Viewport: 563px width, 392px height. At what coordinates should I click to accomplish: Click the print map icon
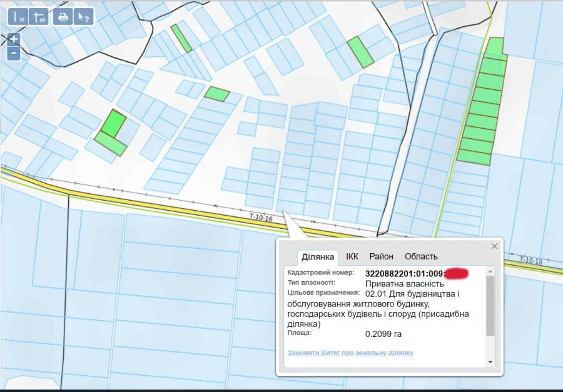63,17
